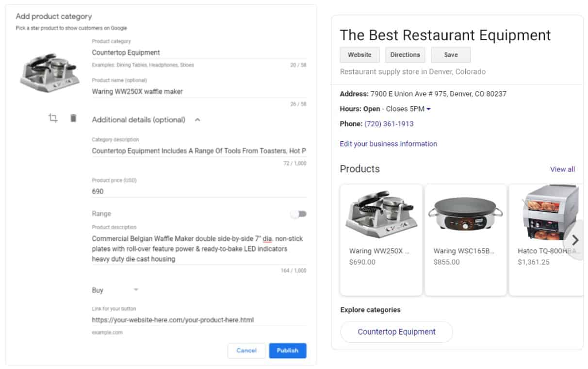This screenshot has width=588, height=369.
Task: Click the Explore categories heading
Action: pos(371,310)
